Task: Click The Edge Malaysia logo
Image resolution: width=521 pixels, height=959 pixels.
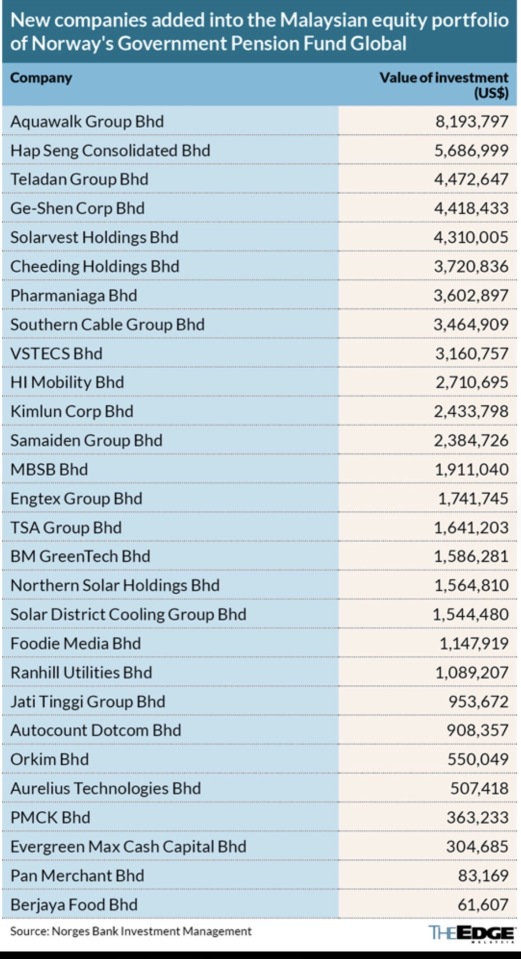Action: pyautogui.click(x=469, y=933)
